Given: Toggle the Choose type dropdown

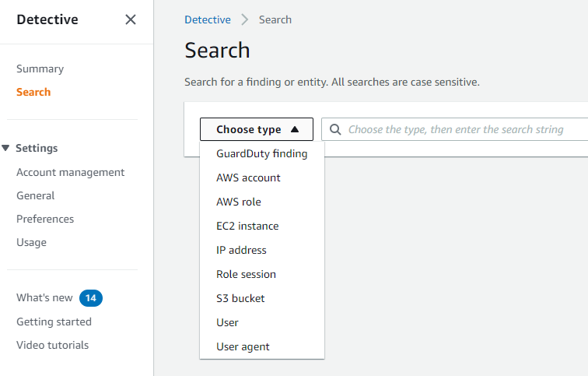Looking at the screenshot, I should pos(257,129).
